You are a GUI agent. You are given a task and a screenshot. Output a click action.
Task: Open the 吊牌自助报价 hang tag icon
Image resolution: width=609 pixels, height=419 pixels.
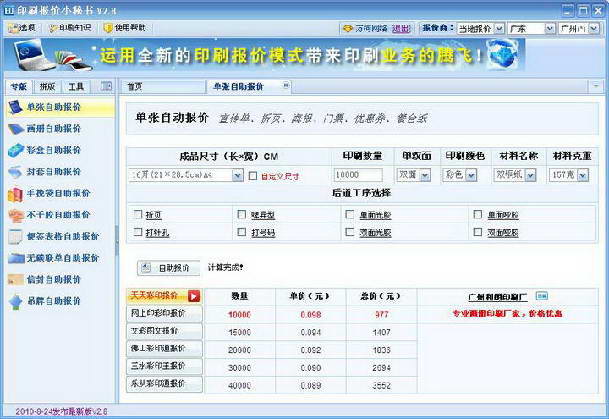(16, 301)
